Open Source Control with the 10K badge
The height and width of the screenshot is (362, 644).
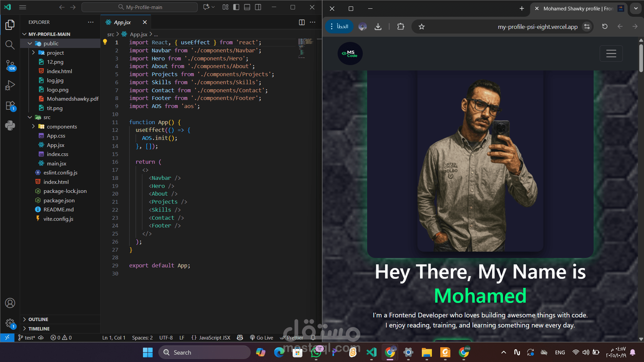[x=10, y=65]
